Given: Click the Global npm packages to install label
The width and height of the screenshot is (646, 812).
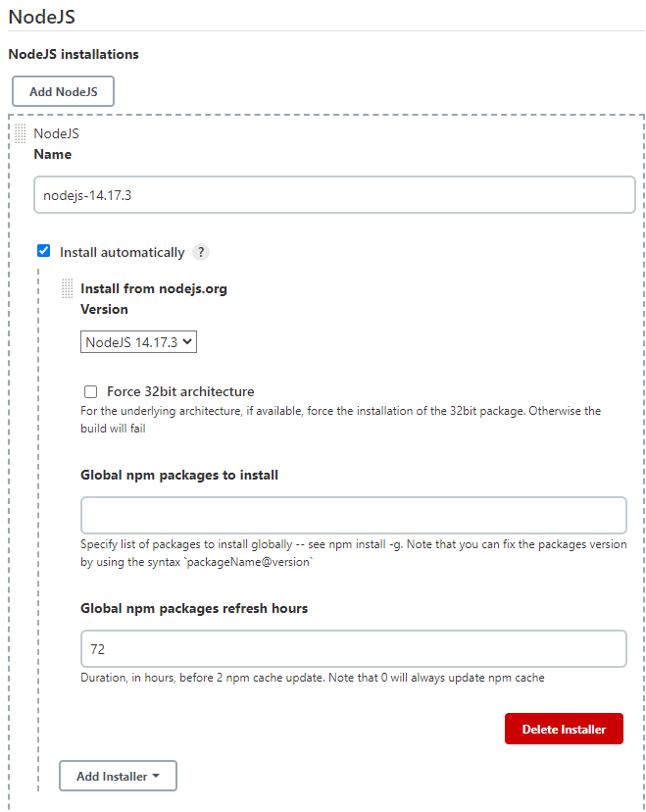Looking at the screenshot, I should click(179, 475).
